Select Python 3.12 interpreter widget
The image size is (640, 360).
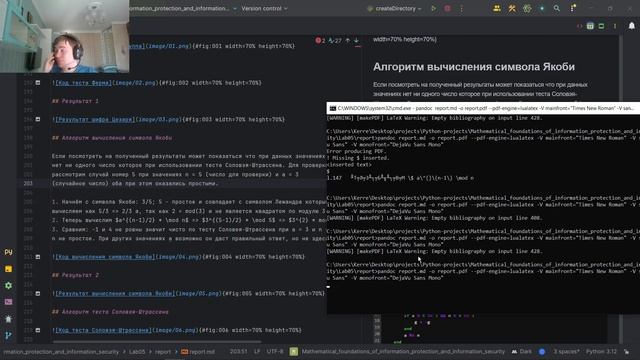601,351
